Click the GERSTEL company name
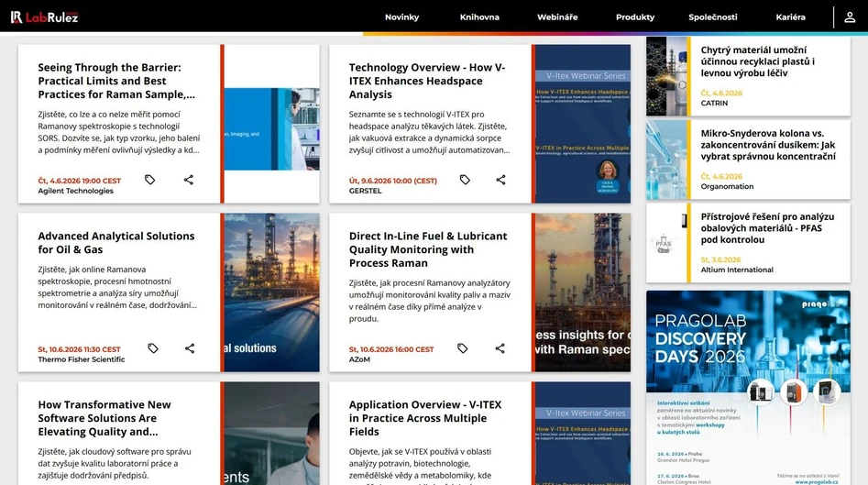Image resolution: width=868 pixels, height=485 pixels. (x=366, y=191)
